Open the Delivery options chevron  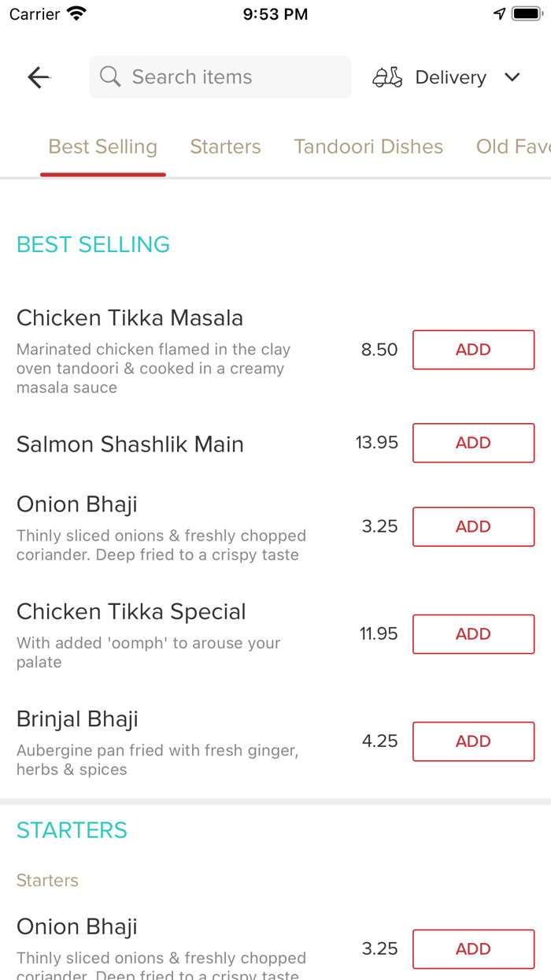coord(512,77)
